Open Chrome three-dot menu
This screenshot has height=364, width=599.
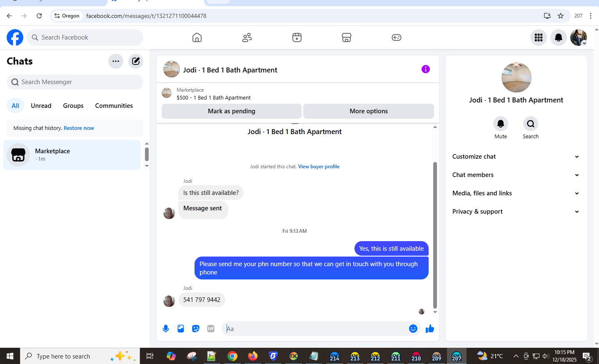point(591,16)
